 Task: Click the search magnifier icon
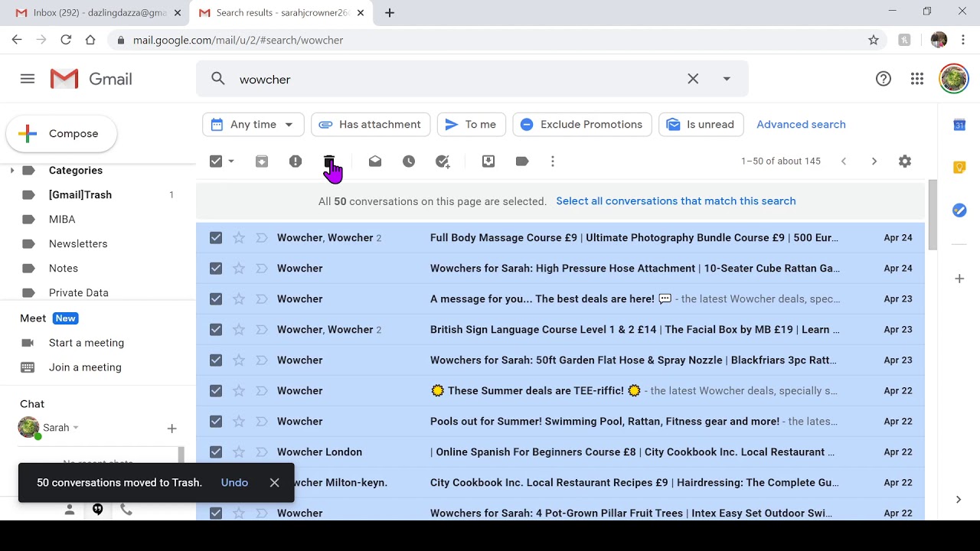tap(218, 79)
